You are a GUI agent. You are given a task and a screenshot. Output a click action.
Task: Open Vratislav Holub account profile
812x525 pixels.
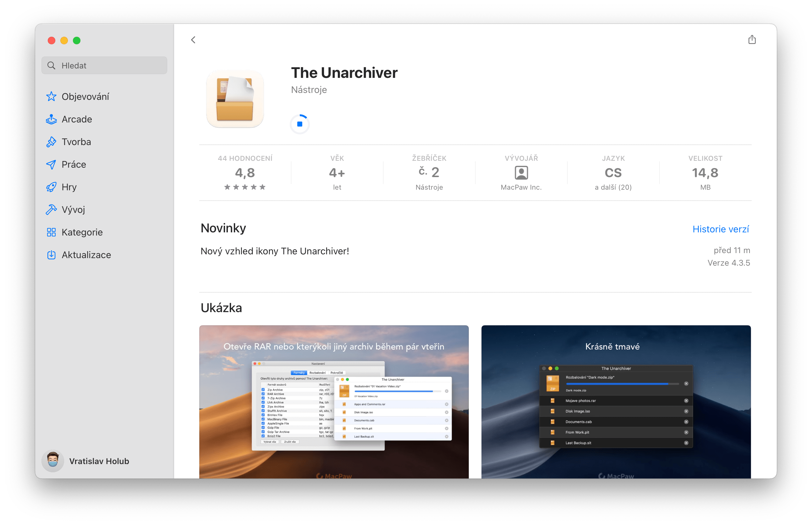(99, 461)
